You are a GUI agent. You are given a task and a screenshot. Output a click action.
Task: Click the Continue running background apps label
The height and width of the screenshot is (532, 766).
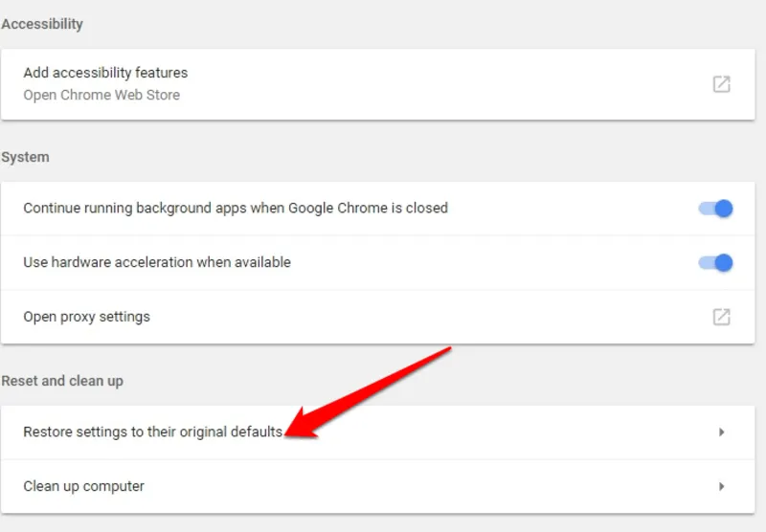pos(236,208)
